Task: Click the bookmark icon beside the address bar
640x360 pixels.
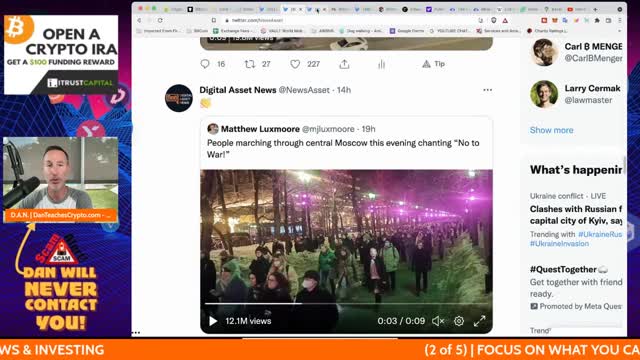Action: (x=213, y=20)
